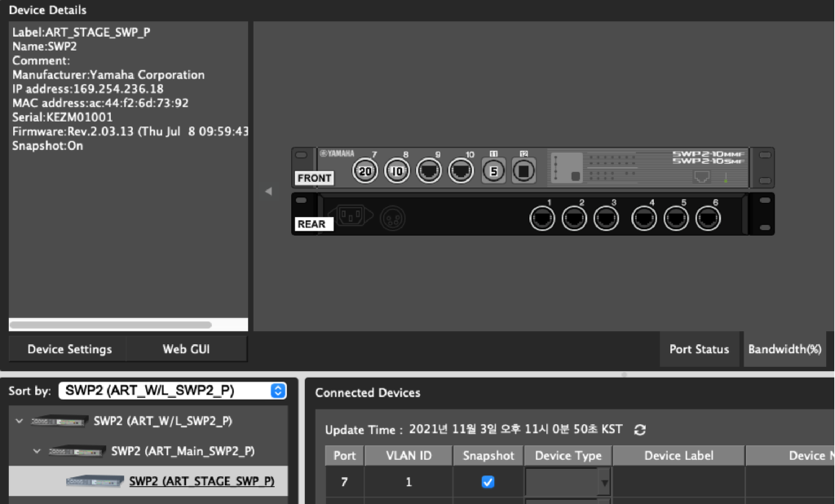Switch to the Port Status tab
This screenshot has width=835, height=504.
coord(699,349)
